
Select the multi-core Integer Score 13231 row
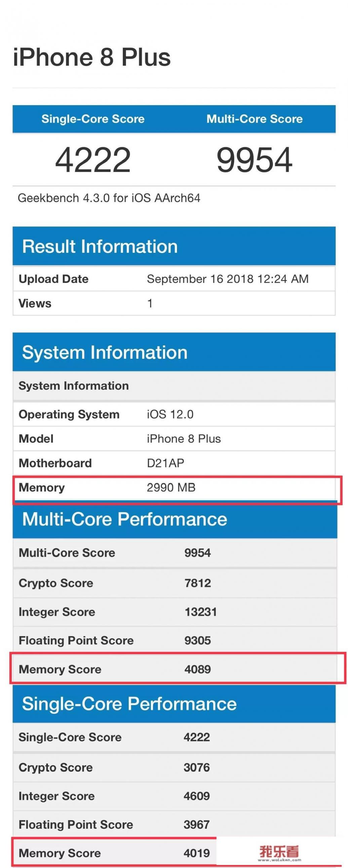[x=175, y=612]
